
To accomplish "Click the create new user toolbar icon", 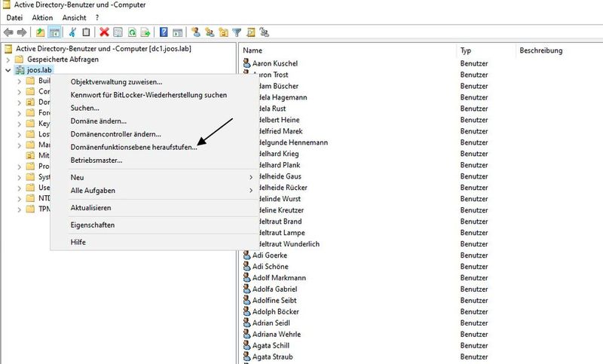I will (x=196, y=32).
